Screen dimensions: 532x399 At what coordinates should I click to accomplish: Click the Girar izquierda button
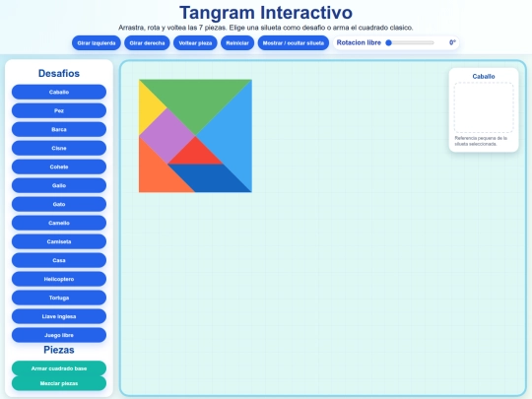click(x=97, y=43)
